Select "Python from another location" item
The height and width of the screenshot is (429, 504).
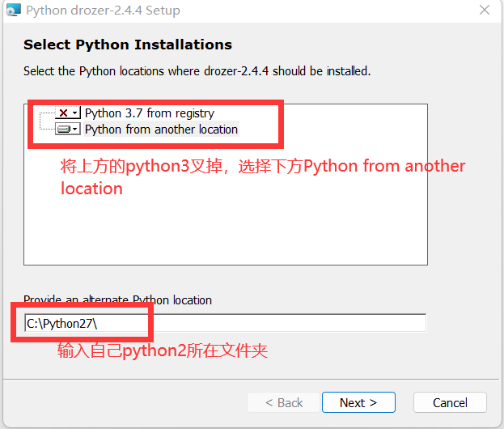(x=161, y=130)
